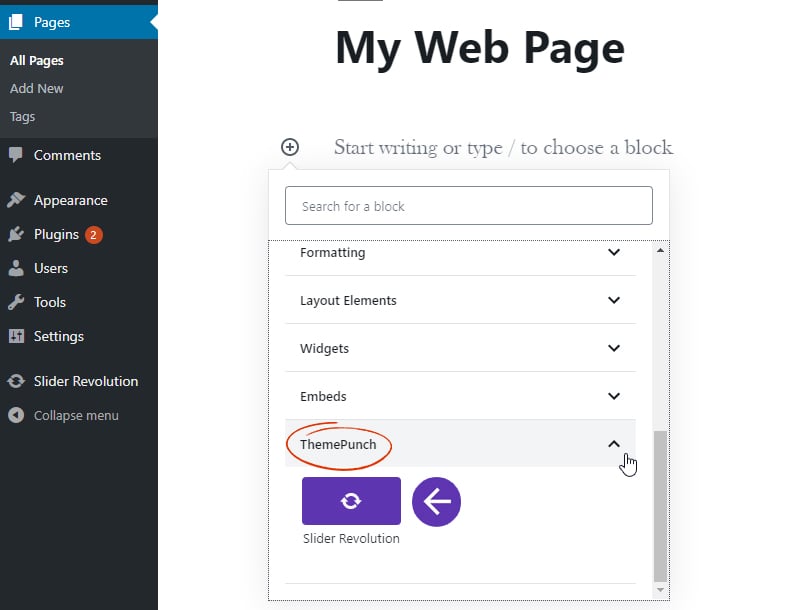Image resolution: width=800 pixels, height=610 pixels.
Task: Open the Comments speech bubble icon
Action: coord(16,155)
